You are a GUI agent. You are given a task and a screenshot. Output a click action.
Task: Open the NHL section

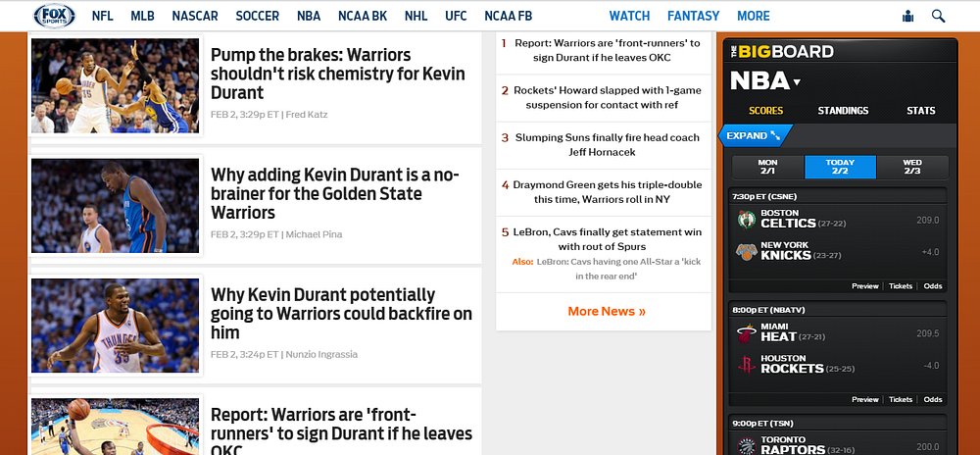416,17
